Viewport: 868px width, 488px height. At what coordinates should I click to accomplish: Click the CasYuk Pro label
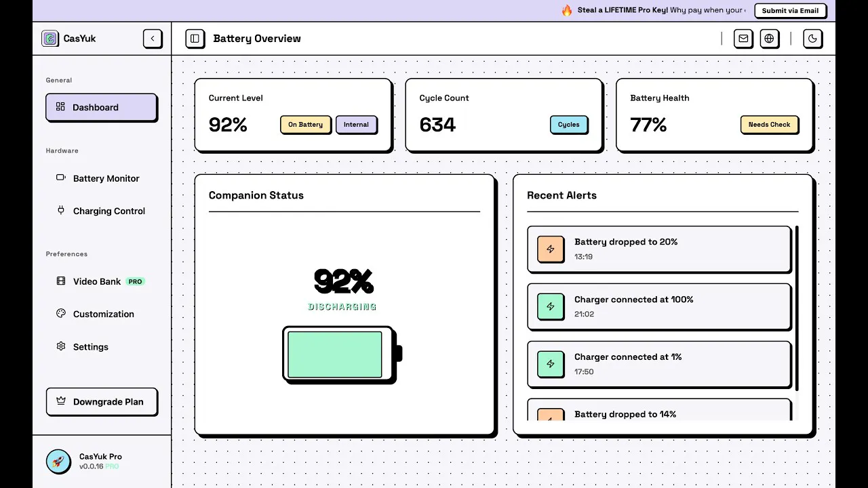tap(100, 456)
